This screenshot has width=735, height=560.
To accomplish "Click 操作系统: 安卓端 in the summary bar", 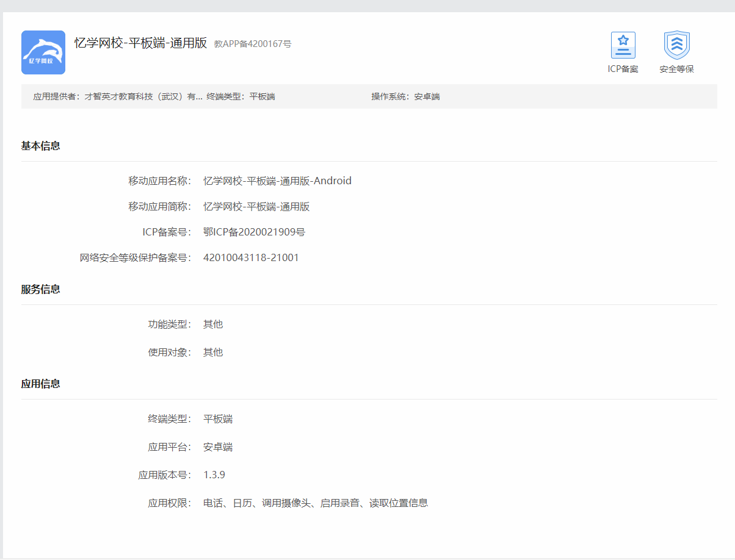I will pos(405,96).
